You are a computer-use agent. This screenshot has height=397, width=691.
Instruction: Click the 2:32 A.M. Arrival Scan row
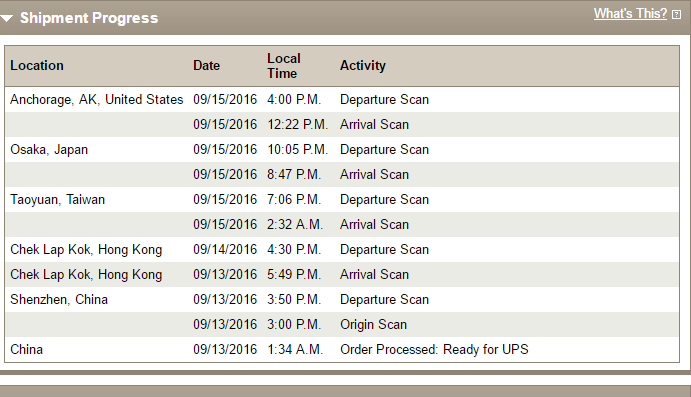click(x=342, y=225)
